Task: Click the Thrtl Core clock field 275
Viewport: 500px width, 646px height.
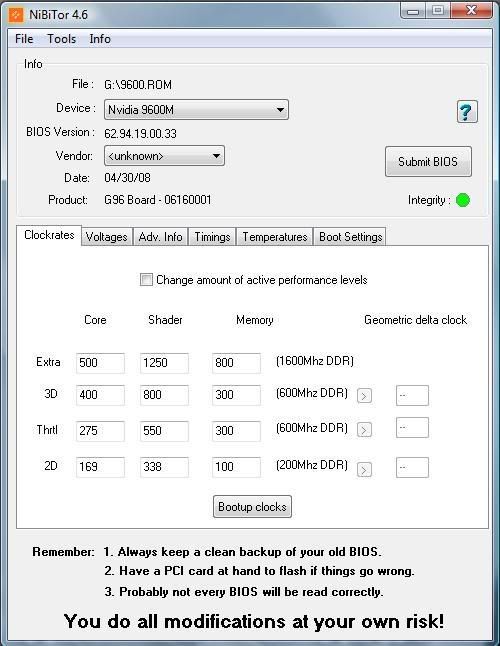Action: point(100,431)
